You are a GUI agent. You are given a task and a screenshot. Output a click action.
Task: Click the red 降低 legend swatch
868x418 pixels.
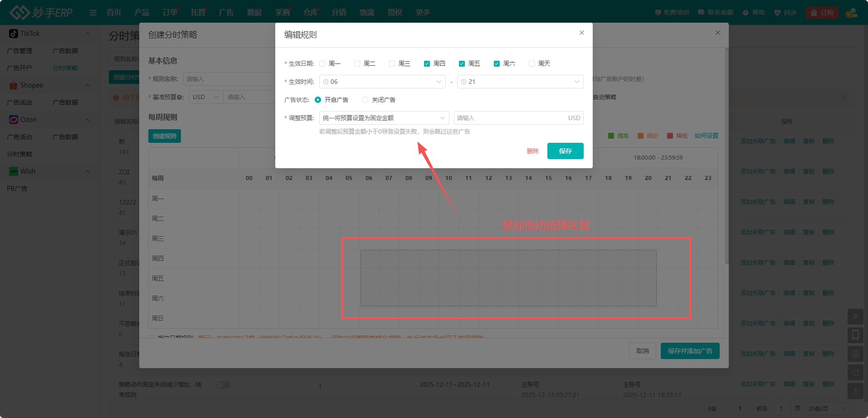670,136
